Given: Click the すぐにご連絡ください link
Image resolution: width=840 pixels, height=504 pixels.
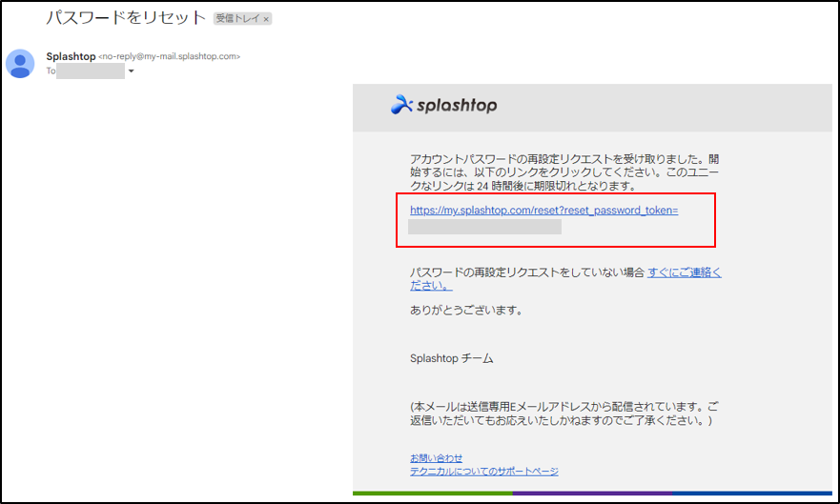Looking at the screenshot, I should point(565,279).
